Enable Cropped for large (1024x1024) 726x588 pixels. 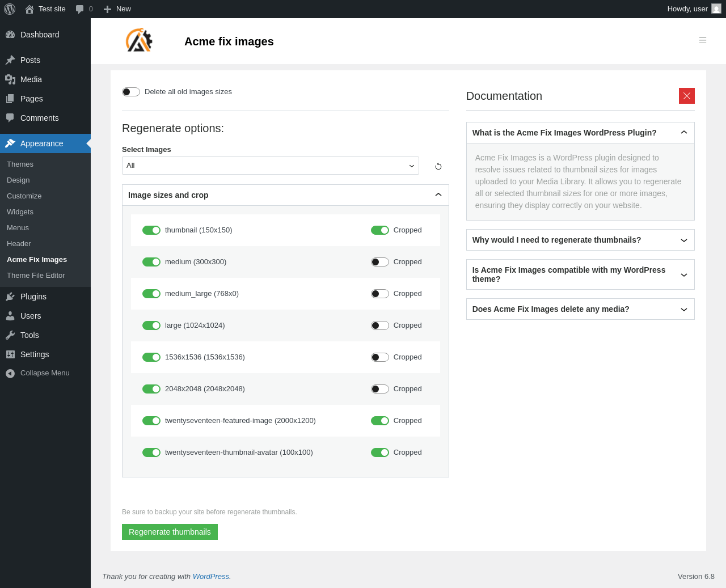tap(380, 325)
